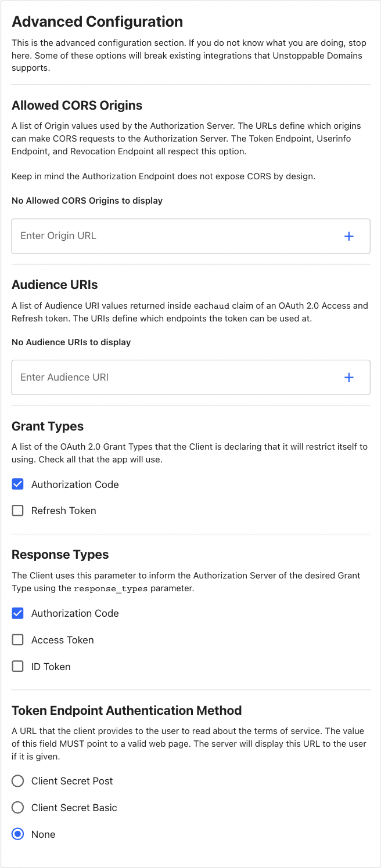Enable the ID Token response type

click(17, 666)
